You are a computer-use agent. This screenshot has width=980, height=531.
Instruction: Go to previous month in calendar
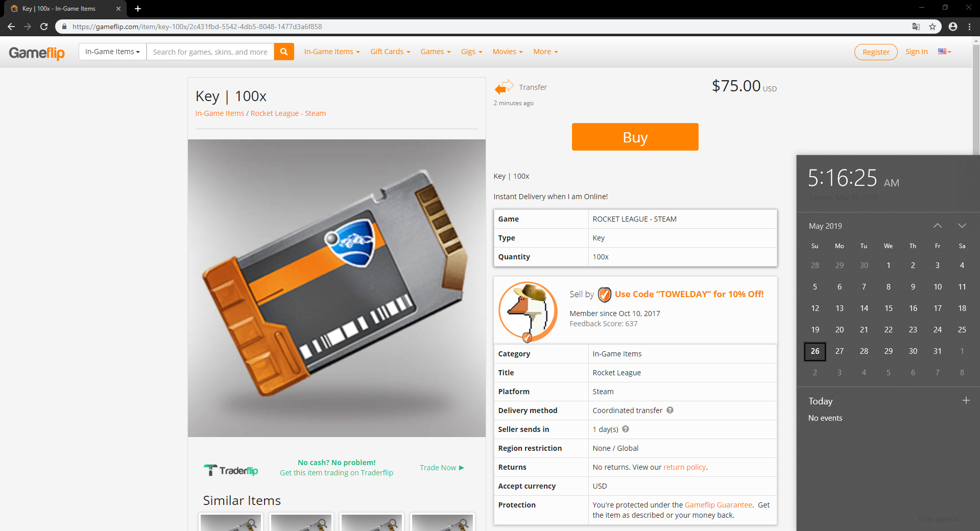click(938, 226)
